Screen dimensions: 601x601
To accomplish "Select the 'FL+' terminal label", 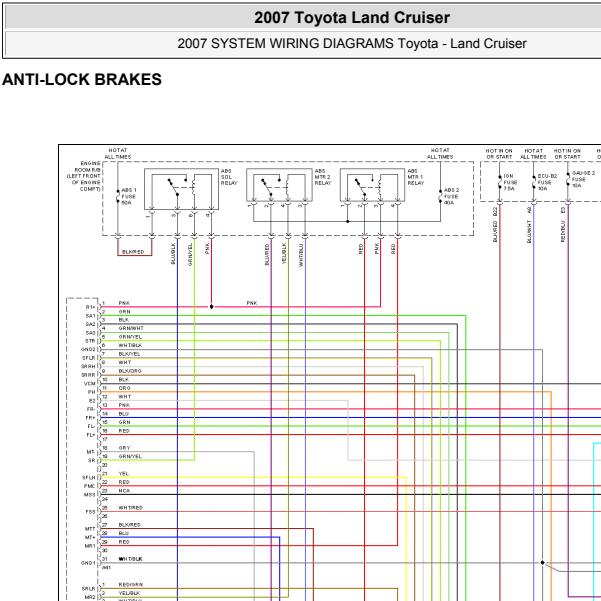I will 91,435.
